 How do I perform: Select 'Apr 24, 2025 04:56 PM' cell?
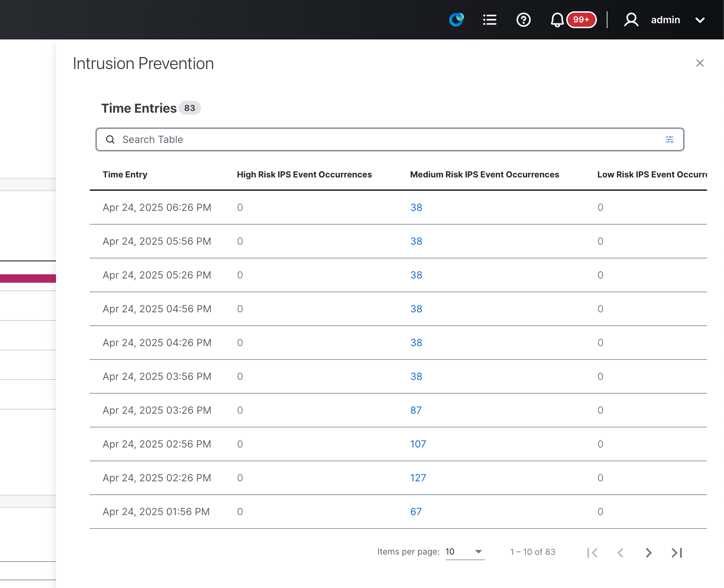click(x=157, y=309)
